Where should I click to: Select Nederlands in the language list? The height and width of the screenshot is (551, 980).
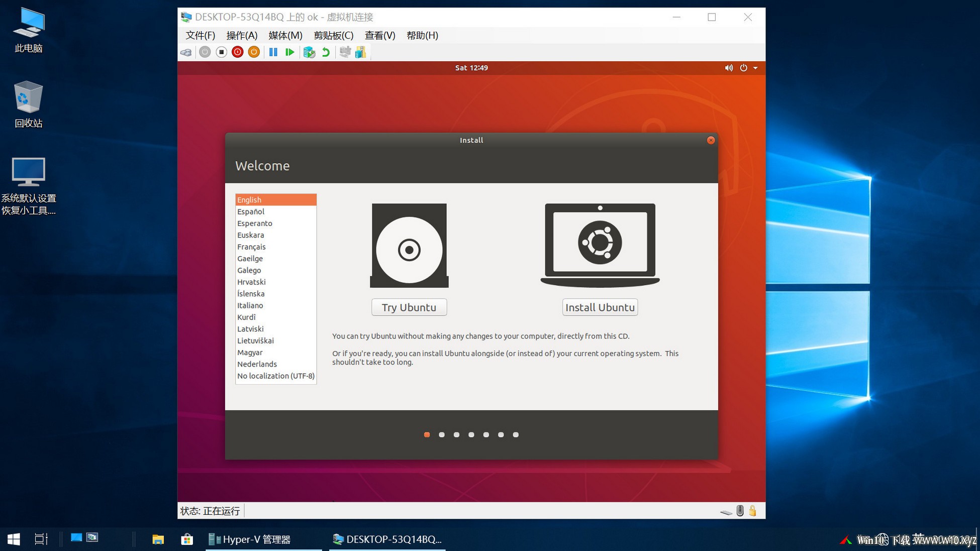[276, 364]
